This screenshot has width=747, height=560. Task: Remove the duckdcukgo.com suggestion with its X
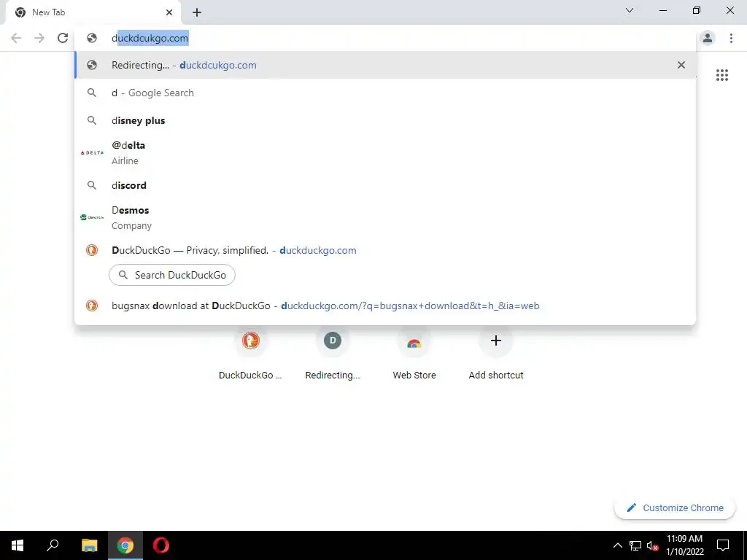point(681,65)
